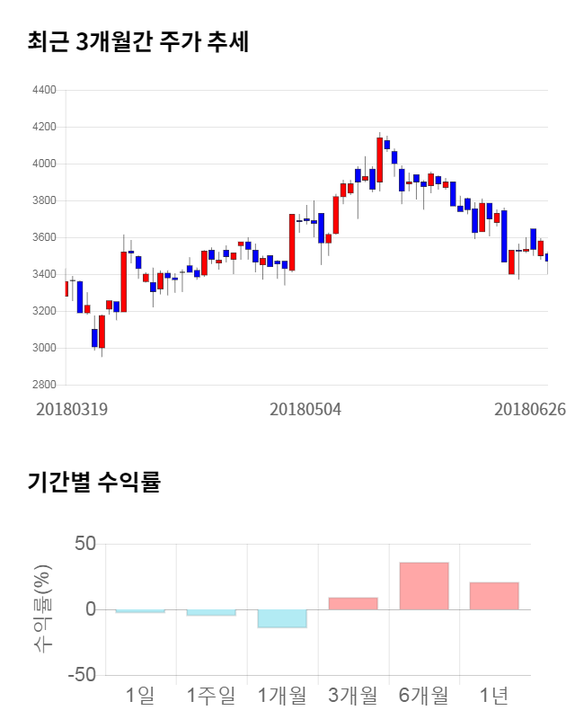575x728 pixels.
Task: Click the 1주일 negative return bar
Action: [x=210, y=613]
